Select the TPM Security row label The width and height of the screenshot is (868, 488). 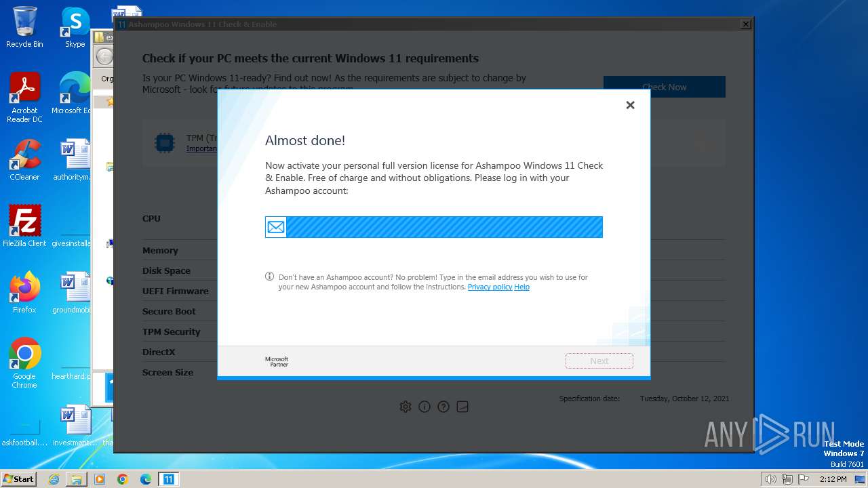tap(171, 331)
